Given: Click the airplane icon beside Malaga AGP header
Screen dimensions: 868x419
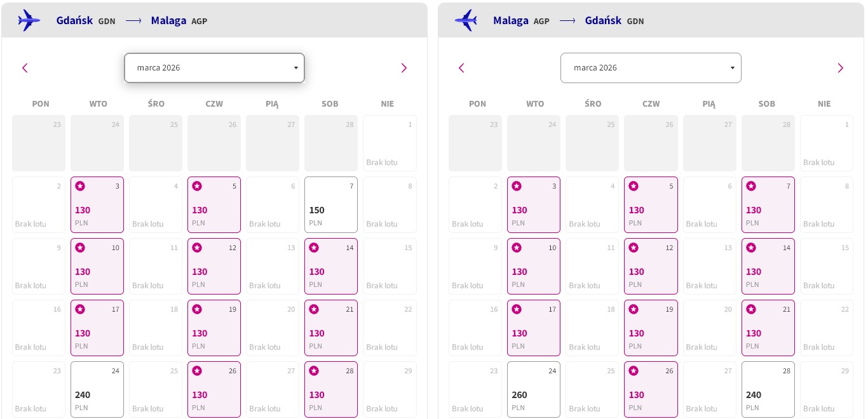Looking at the screenshot, I should click(x=466, y=20).
